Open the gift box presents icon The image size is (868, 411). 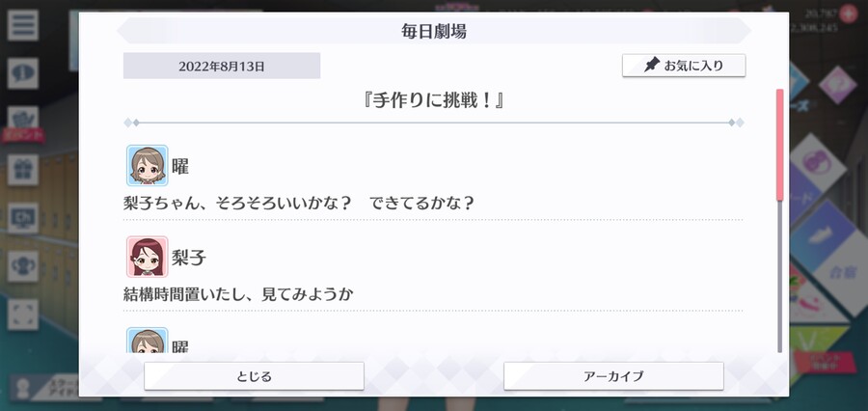[x=23, y=170]
